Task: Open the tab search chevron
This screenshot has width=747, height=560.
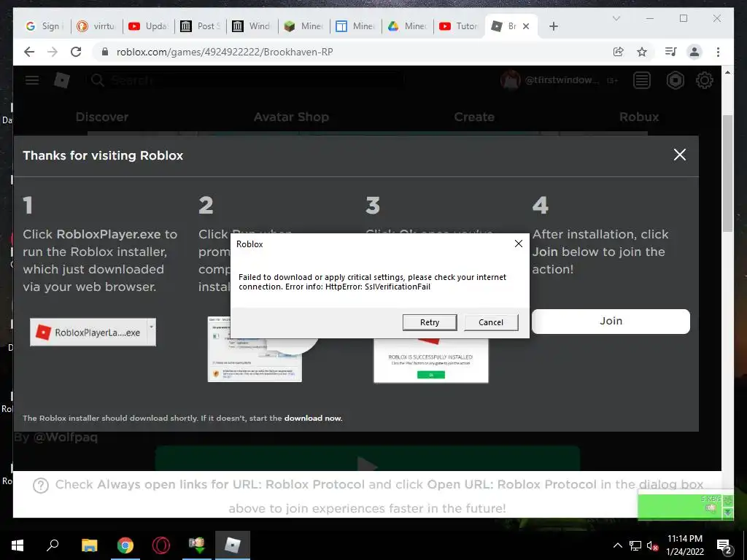Action: tap(616, 18)
